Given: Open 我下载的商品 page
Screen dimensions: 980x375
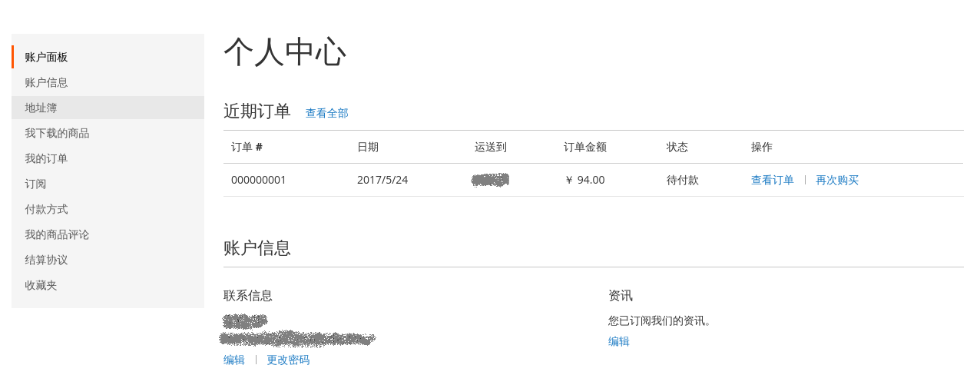Looking at the screenshot, I should point(108,133).
